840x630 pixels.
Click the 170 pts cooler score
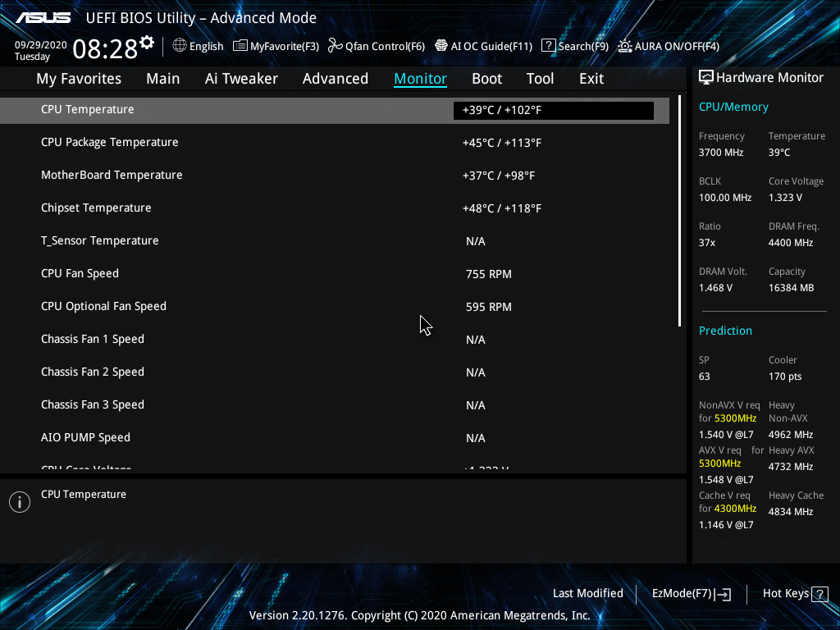point(785,377)
